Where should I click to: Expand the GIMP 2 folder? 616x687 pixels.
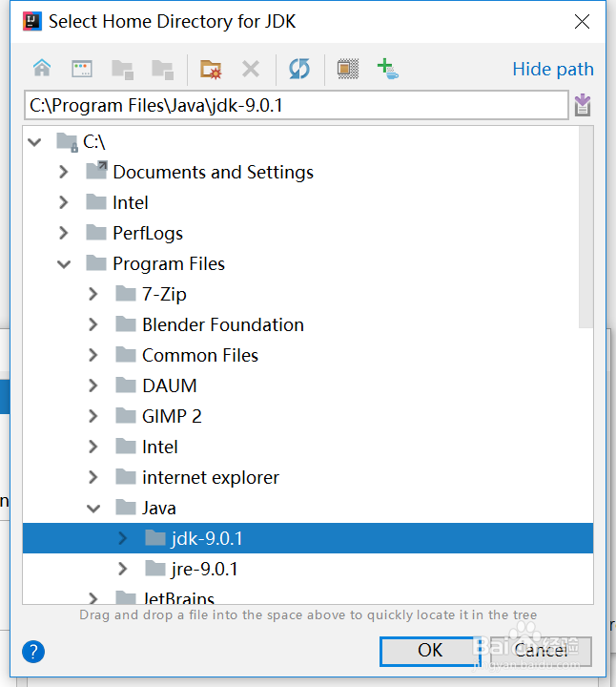coord(92,416)
